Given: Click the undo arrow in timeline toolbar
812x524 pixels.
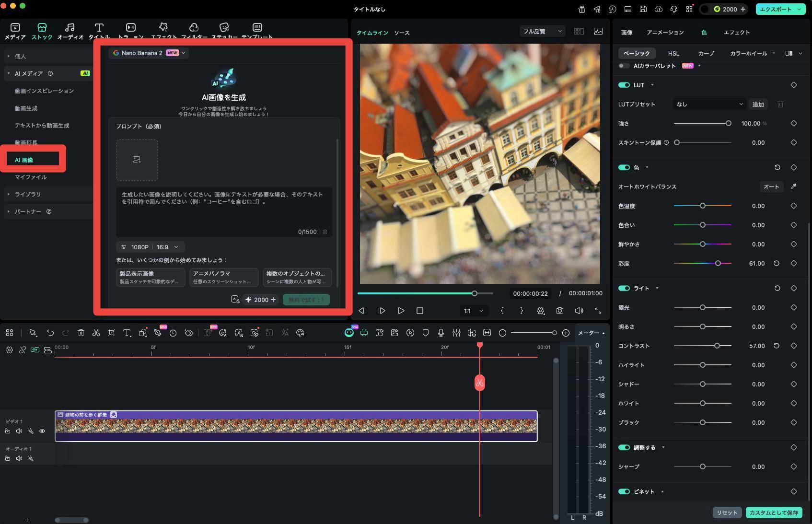Looking at the screenshot, I should pyautogui.click(x=50, y=333).
